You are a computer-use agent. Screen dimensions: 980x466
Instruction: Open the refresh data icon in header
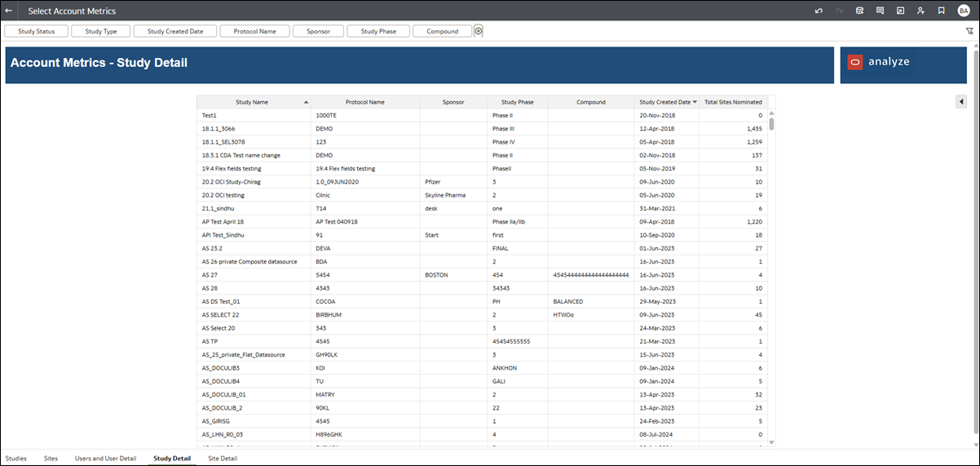(x=859, y=11)
